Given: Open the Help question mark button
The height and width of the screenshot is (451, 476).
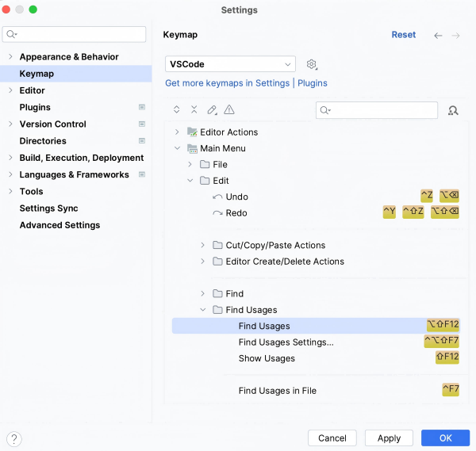Looking at the screenshot, I should click(14, 438).
